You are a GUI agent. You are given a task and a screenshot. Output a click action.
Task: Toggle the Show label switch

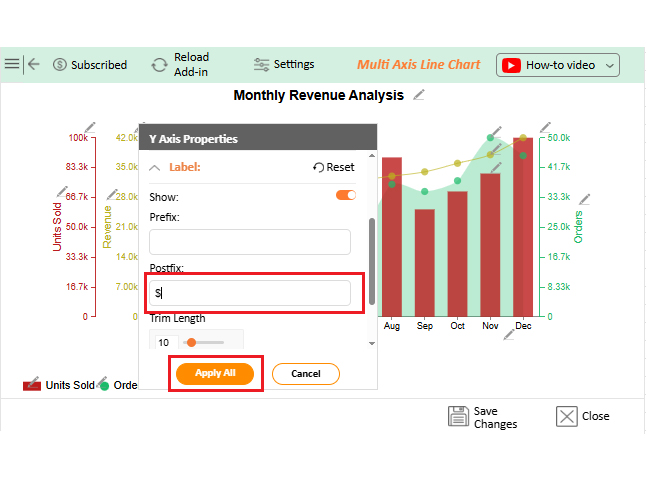tap(345, 195)
